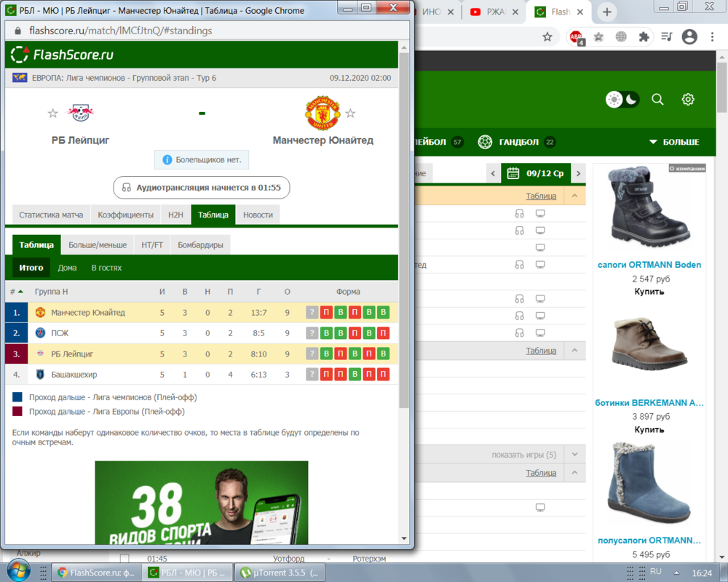The width and height of the screenshot is (728, 582).
Task: Go to previous day in date picker
Action: pos(493,174)
